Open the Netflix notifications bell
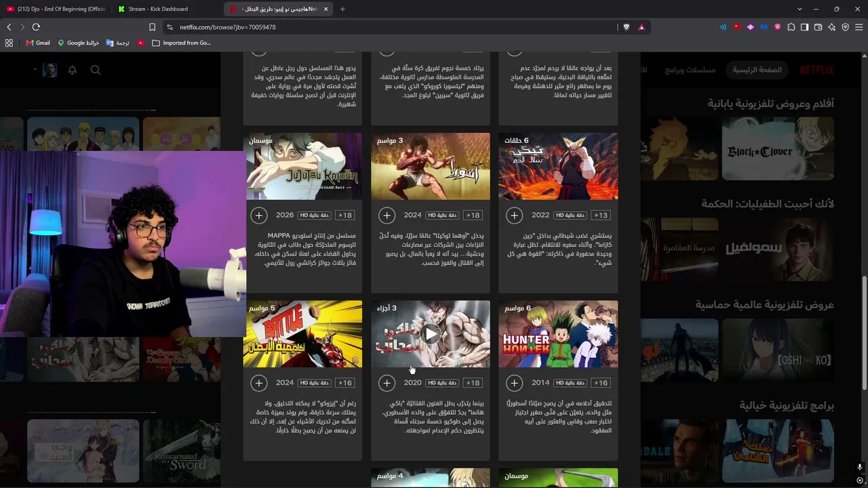This screenshot has height=488, width=868. click(x=73, y=70)
